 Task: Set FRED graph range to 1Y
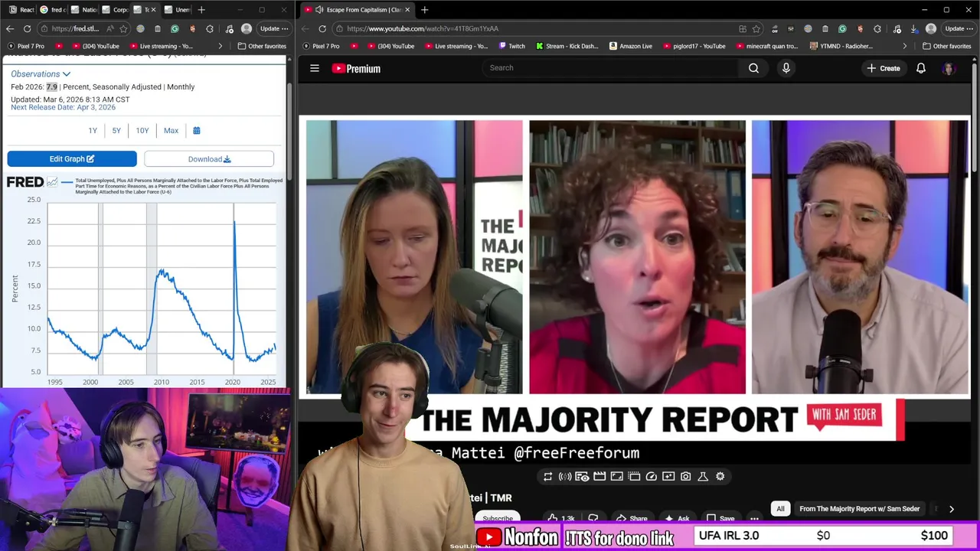click(93, 131)
